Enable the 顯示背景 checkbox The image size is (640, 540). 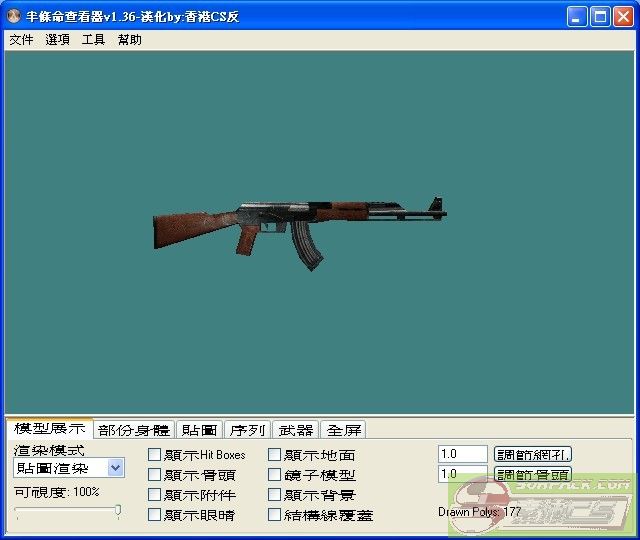tap(274, 494)
